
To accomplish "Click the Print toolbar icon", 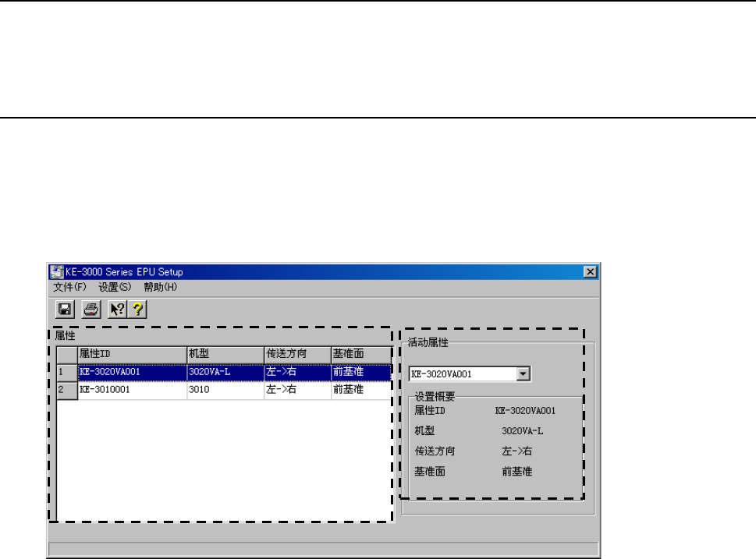I will (91, 310).
